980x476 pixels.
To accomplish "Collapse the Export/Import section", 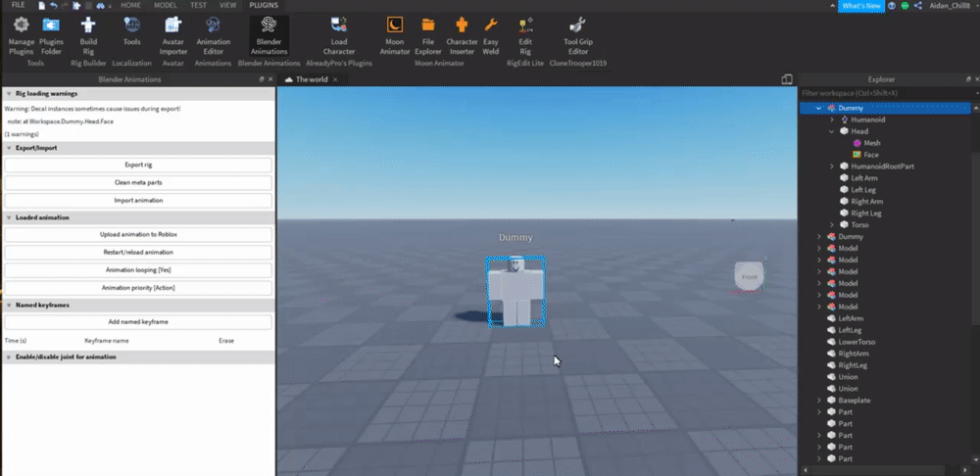I will click(9, 148).
